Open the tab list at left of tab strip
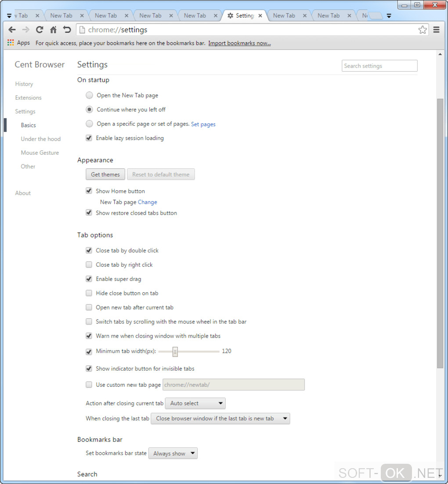 coord(9,15)
